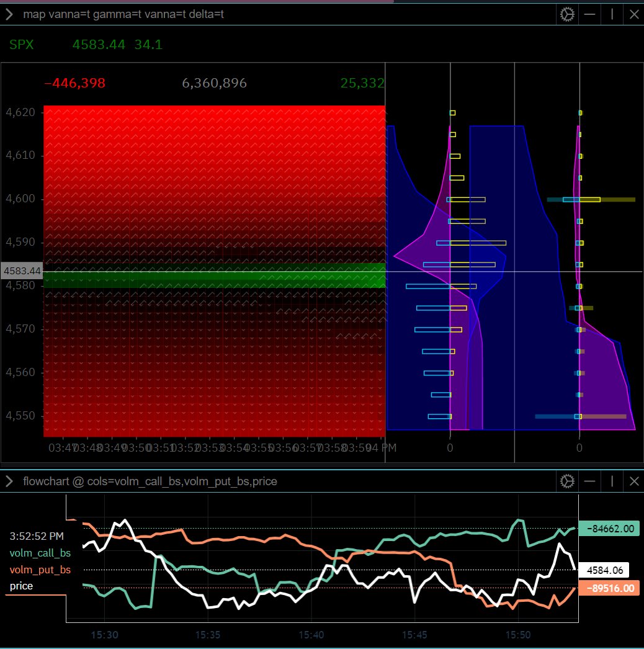The width and height of the screenshot is (644, 649).
Task: Click the 4,570 price axis label
Action: (x=20, y=329)
